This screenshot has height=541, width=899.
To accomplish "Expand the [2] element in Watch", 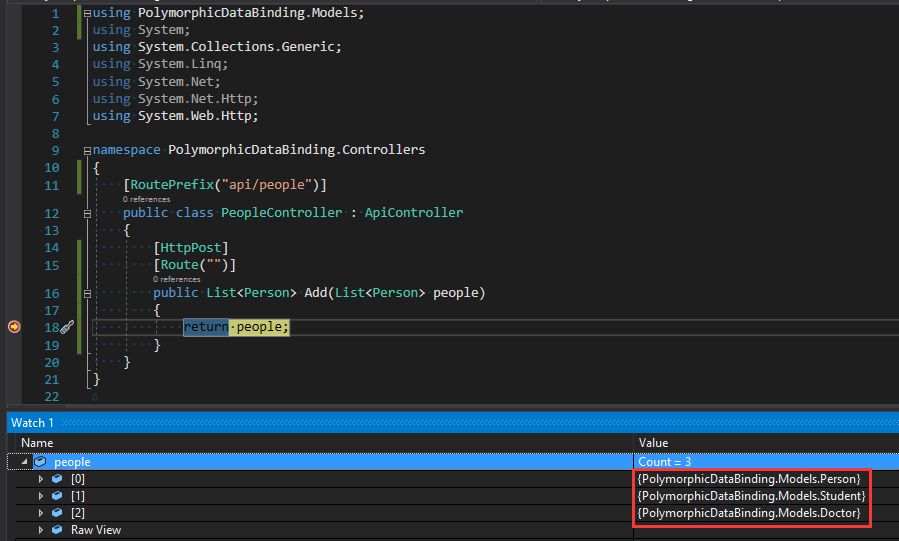I will 41,513.
